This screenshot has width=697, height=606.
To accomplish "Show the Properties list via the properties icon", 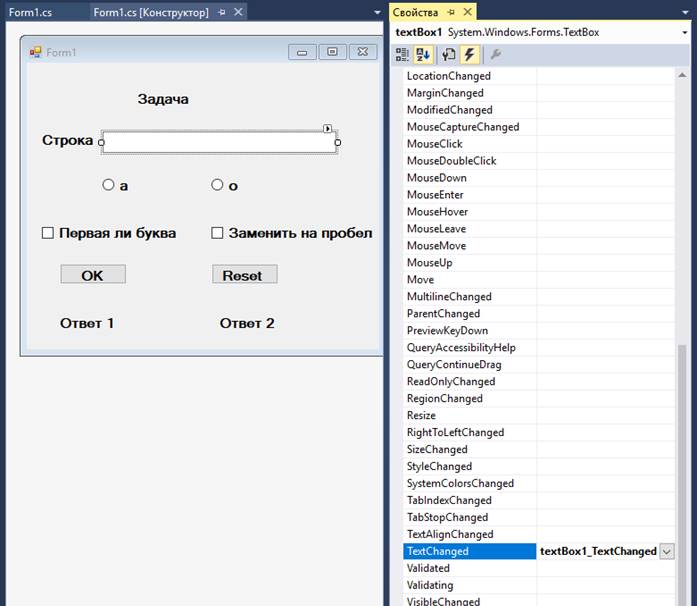I will coord(449,55).
